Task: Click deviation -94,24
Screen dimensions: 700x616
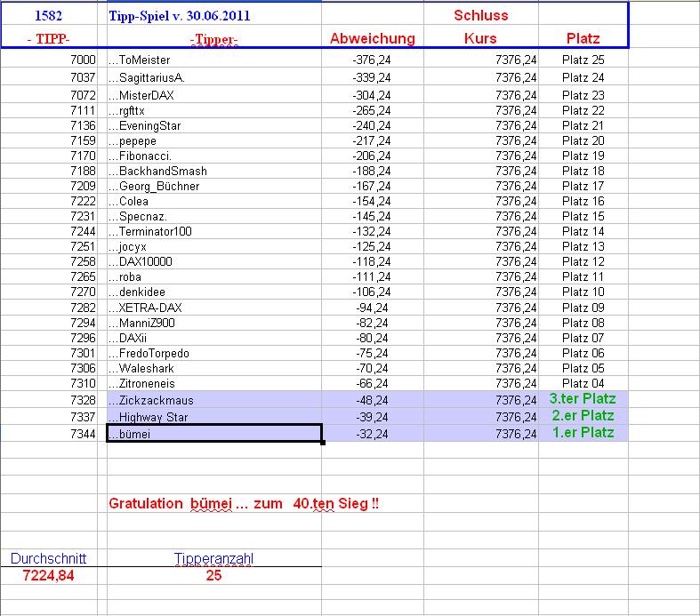Action: (373, 308)
